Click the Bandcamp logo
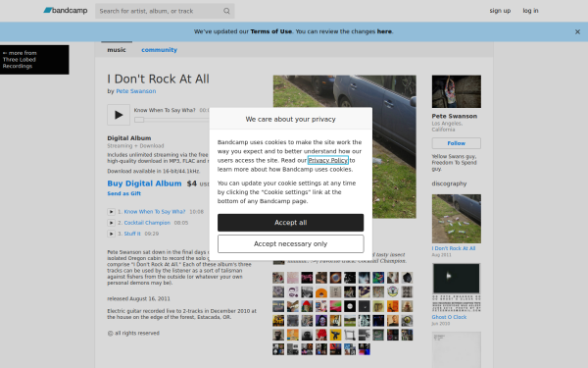Viewport: 588px width, 368px height. 66,11
